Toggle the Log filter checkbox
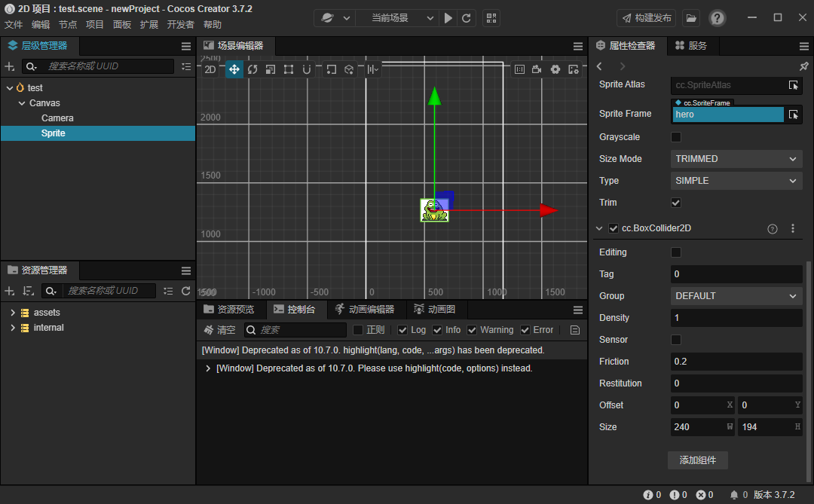Viewport: 814px width, 504px height. pyautogui.click(x=402, y=330)
